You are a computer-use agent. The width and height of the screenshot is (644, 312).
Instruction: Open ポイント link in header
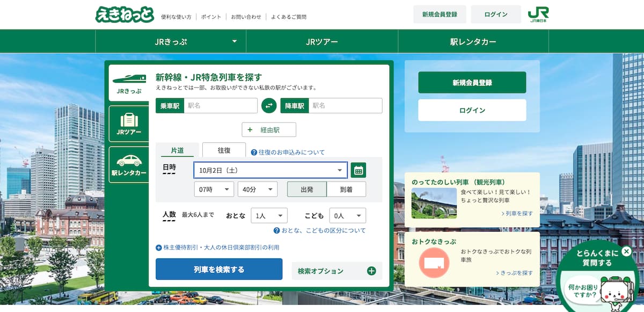click(211, 17)
